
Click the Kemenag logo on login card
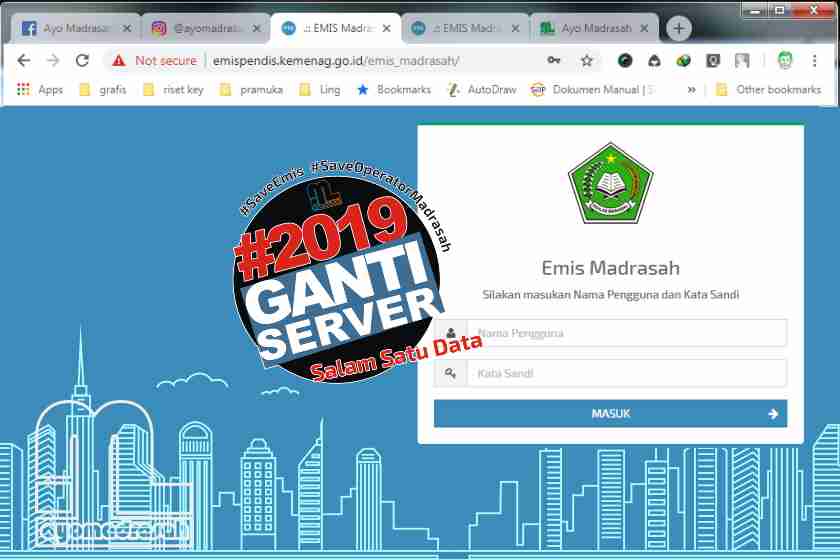coord(611,184)
